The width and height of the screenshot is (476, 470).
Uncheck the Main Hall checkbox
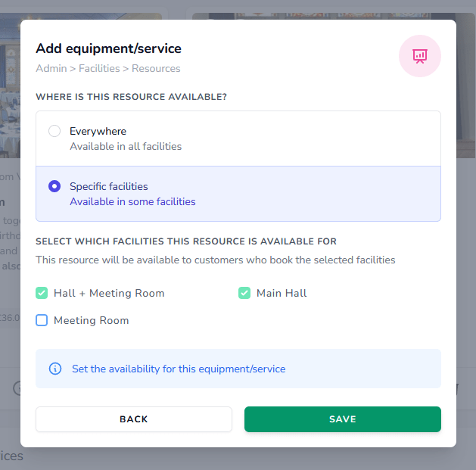244,293
